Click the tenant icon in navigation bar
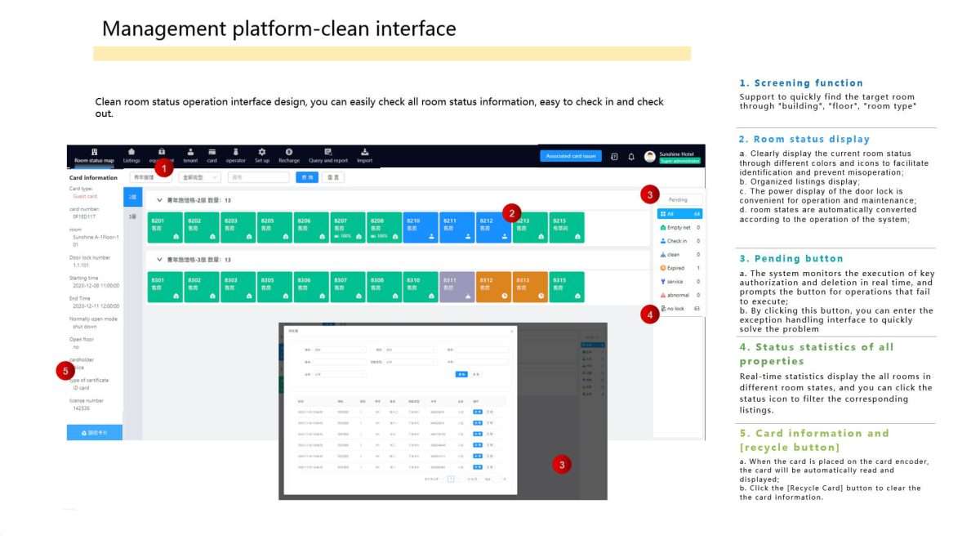980x544 pixels. [190, 152]
